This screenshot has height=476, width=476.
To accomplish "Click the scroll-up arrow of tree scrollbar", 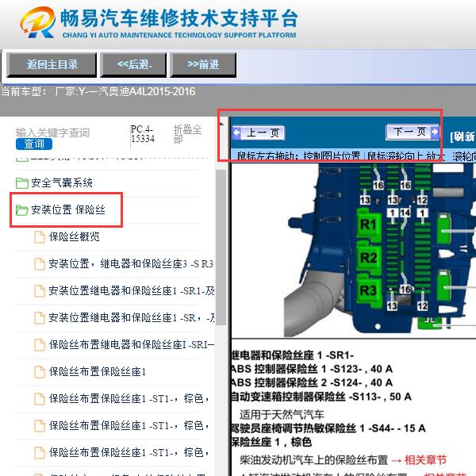I will tap(221, 124).
